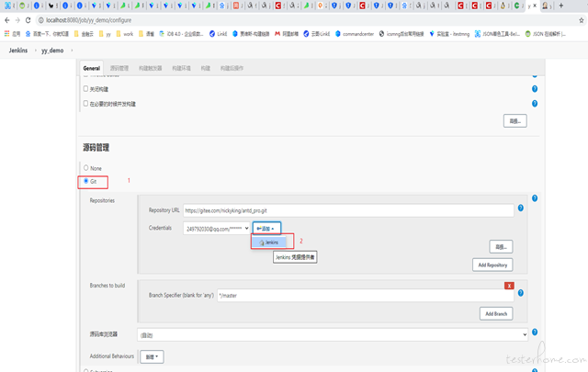Bookmark this page with the star icon
The width and height of the screenshot is (588, 372).
(x=582, y=20)
